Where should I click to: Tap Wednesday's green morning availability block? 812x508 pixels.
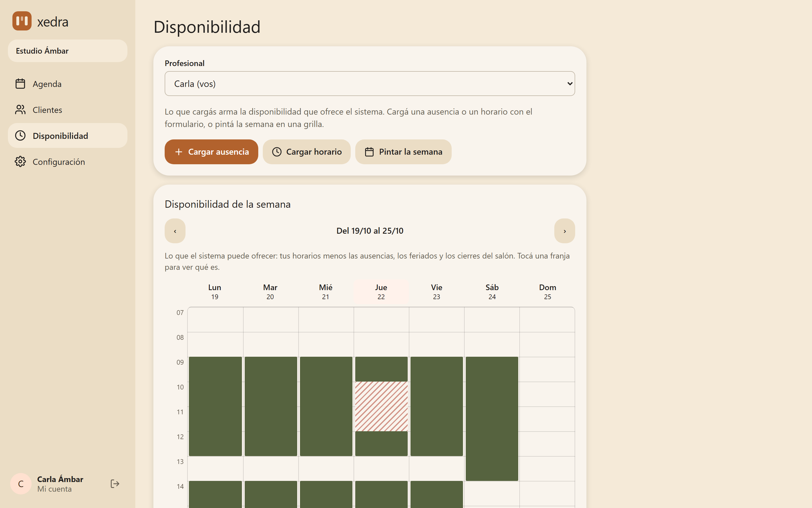tap(326, 406)
